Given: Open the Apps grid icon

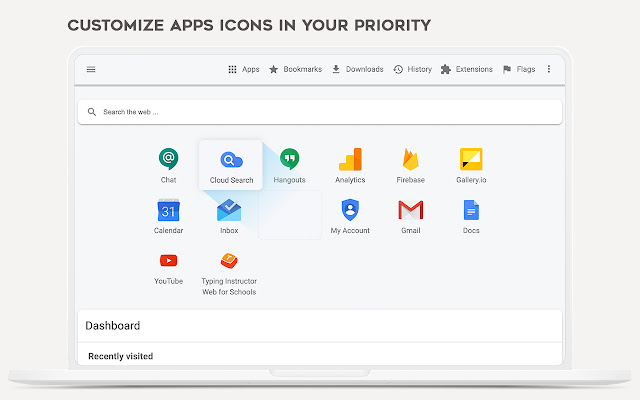Looking at the screenshot, I should (232, 69).
